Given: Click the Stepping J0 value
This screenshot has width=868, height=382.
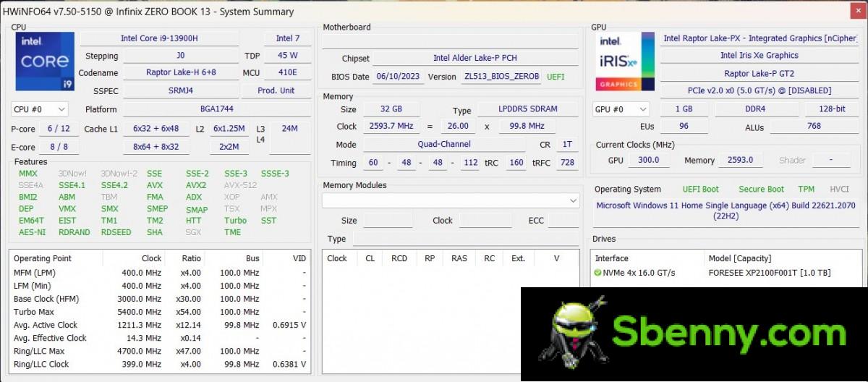Looking at the screenshot, I should coord(180,56).
